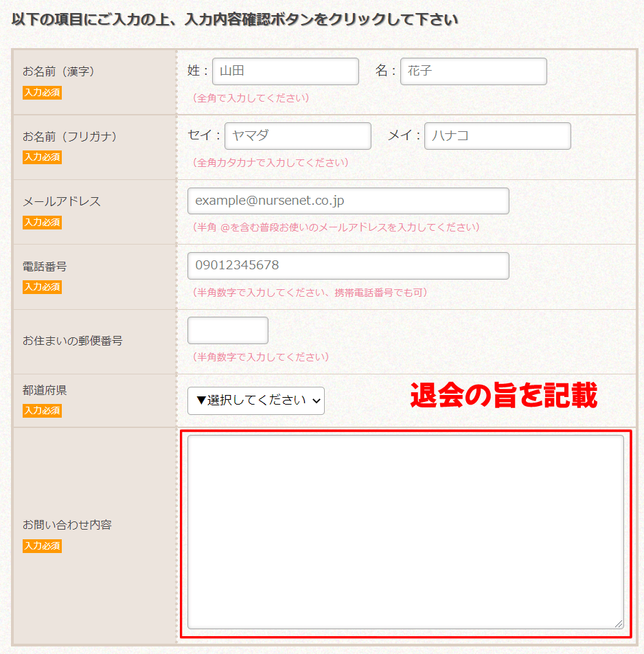Open the 都道府県 prefecture dropdown
Viewport: 644px width, 654px height.
click(256, 401)
